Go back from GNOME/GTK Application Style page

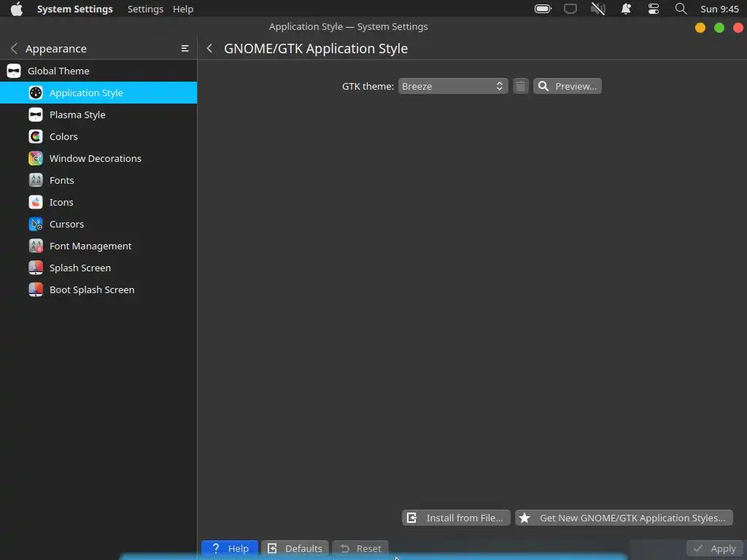coord(209,49)
